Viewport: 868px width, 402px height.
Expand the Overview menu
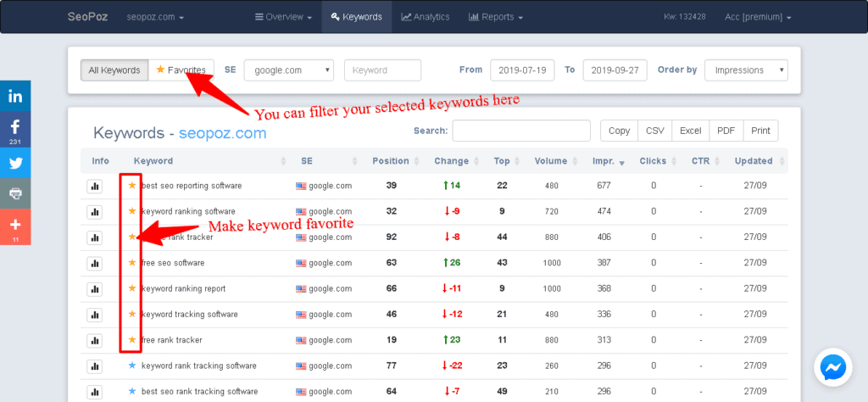(x=283, y=17)
